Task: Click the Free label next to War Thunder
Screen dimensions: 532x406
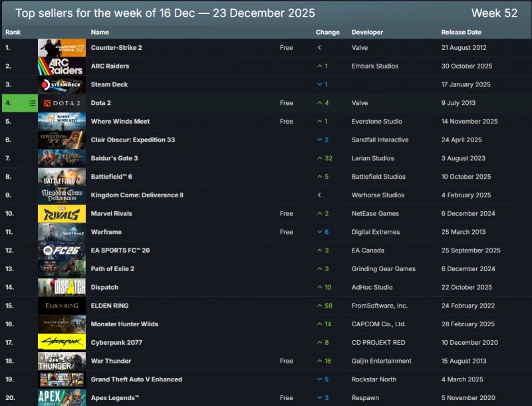Action: pos(286,361)
